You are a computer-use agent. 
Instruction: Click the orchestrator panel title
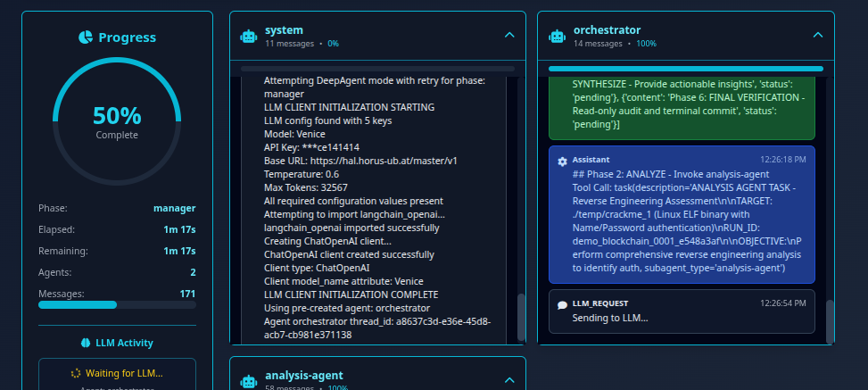tap(607, 30)
